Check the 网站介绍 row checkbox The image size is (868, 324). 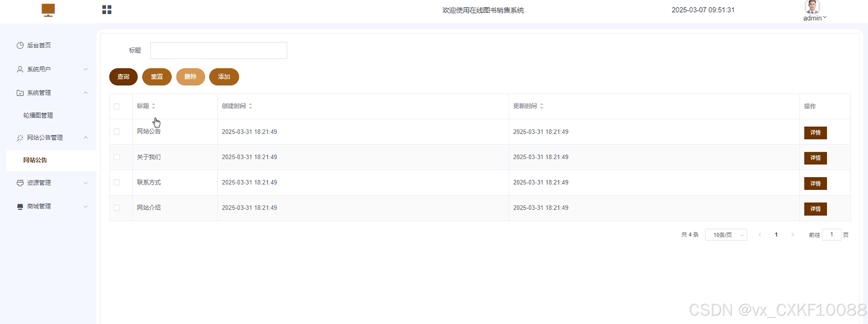click(x=116, y=208)
